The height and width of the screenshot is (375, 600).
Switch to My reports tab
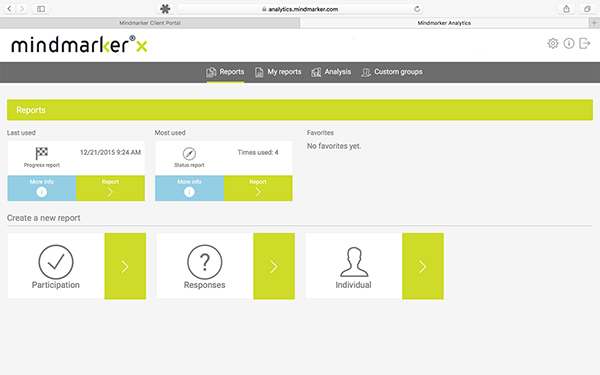tap(278, 72)
